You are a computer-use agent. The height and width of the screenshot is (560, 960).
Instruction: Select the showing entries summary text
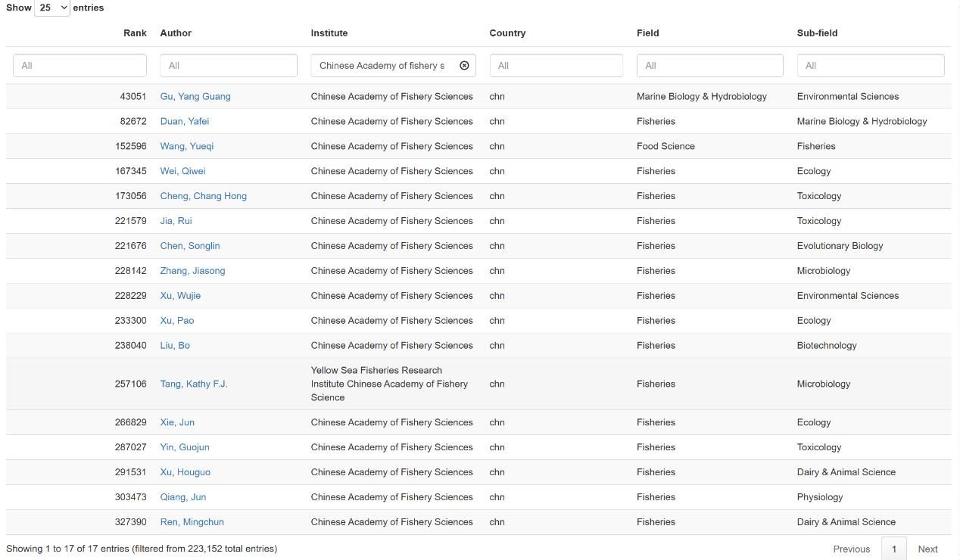point(142,549)
